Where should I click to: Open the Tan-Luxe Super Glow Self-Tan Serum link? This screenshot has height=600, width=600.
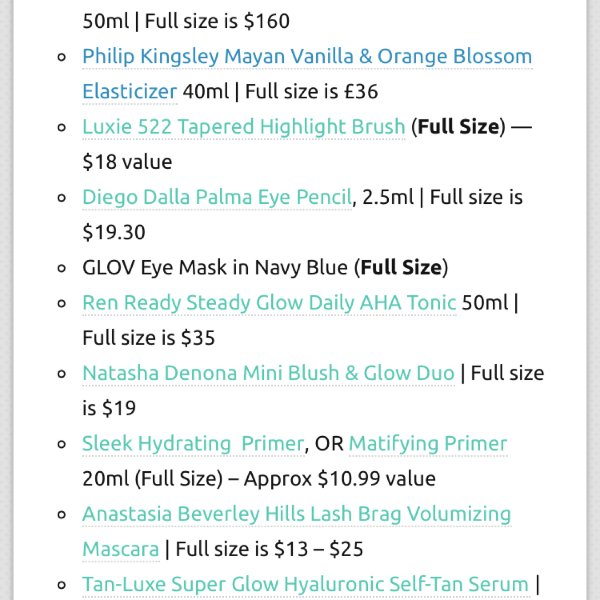point(305,584)
